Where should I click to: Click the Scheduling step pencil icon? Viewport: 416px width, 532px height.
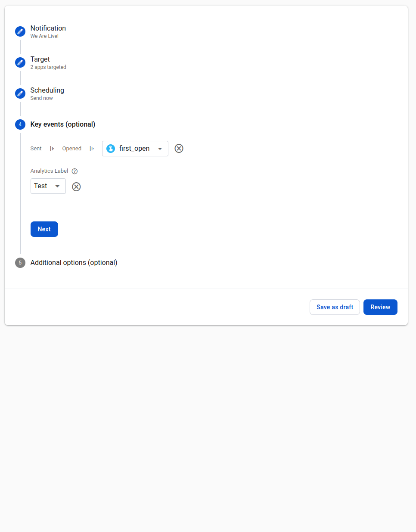coord(20,93)
